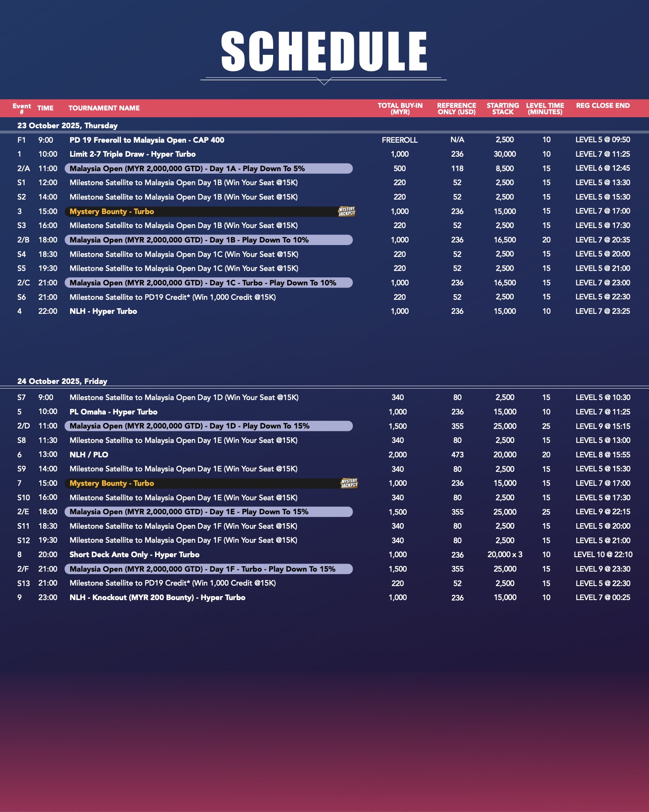Click the 500 buy-in for Day 1A
649x812 pixels.
(400, 169)
